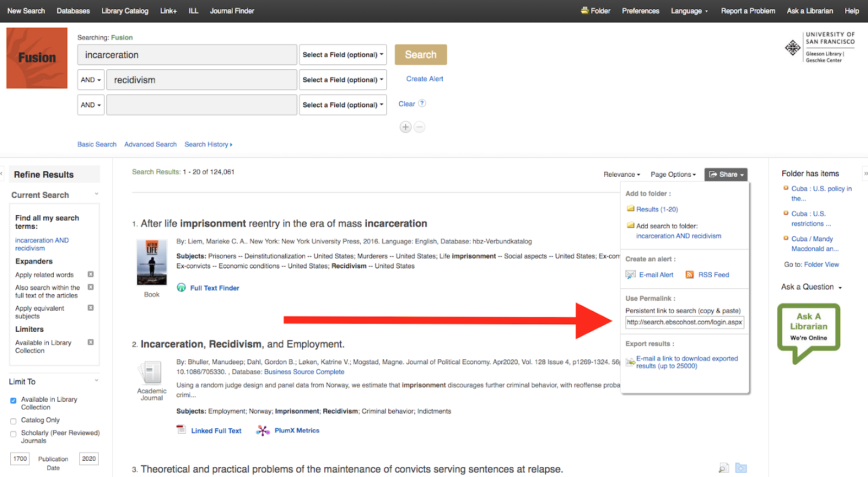
Task: Open the Folder icon in top bar
Action: click(584, 10)
